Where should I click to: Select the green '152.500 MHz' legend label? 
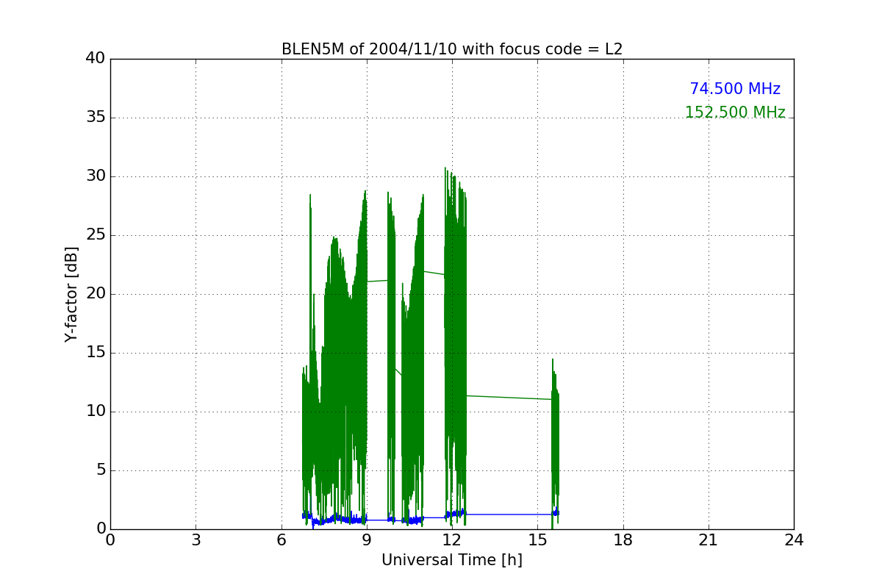tap(735, 112)
